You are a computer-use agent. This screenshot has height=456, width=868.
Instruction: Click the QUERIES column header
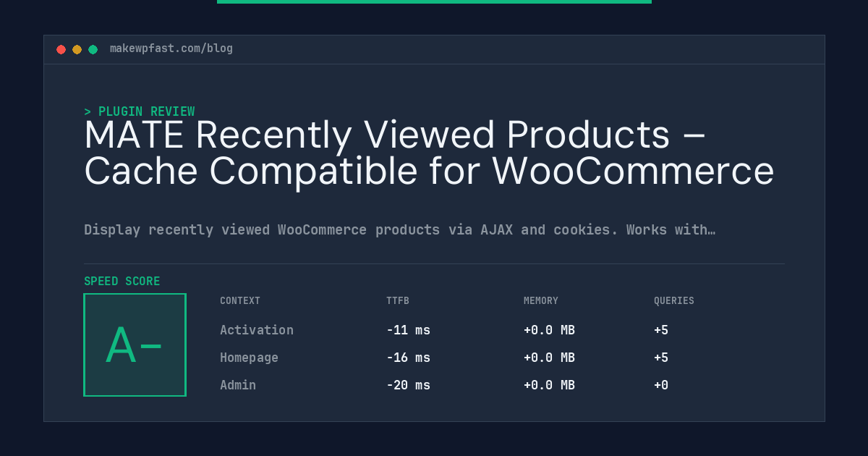tap(674, 301)
